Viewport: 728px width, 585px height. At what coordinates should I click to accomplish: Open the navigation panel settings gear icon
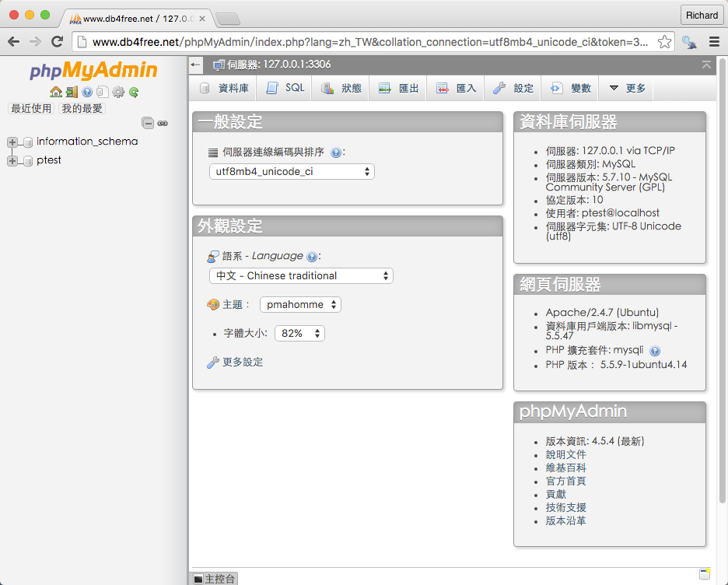(x=118, y=92)
